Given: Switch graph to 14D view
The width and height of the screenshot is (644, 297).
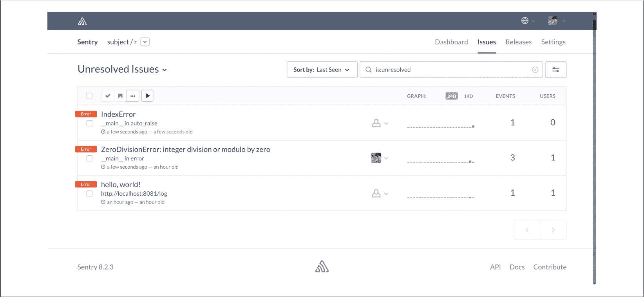Looking at the screenshot, I should pos(469,96).
